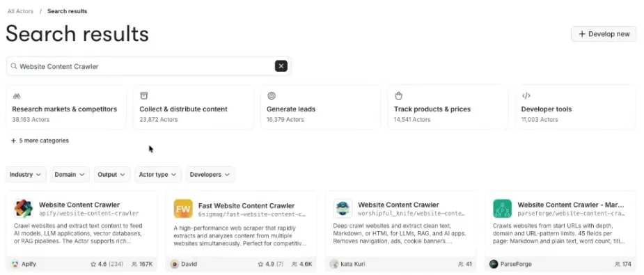
Task: Click apify/website-content-crawler slug text
Action: (88, 214)
